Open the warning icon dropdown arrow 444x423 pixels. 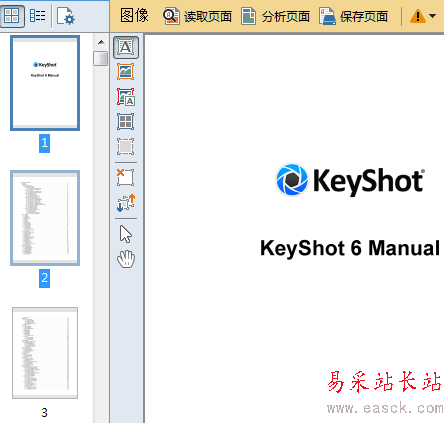[433, 16]
